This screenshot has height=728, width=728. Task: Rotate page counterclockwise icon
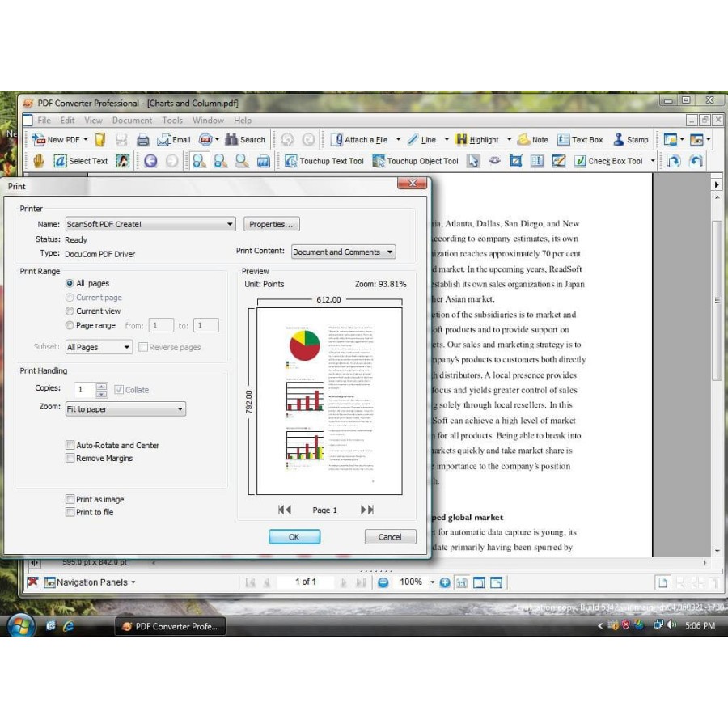click(x=695, y=161)
